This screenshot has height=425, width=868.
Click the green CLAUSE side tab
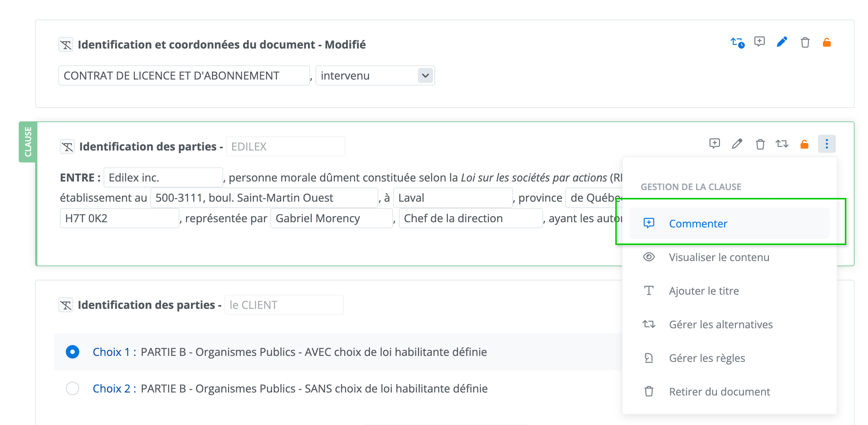click(28, 142)
